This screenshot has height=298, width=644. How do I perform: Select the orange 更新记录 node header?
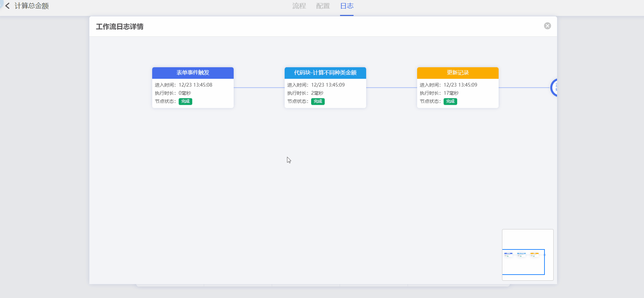(x=458, y=73)
